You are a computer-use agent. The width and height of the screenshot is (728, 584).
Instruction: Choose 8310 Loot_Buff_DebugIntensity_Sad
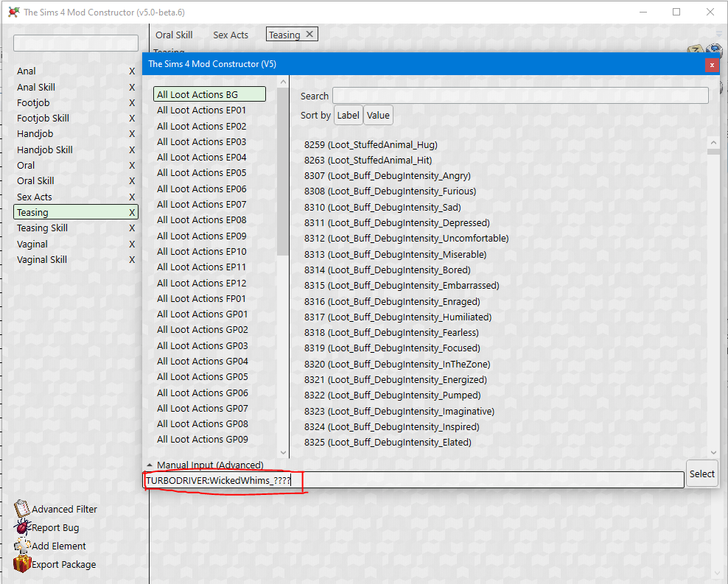382,207
